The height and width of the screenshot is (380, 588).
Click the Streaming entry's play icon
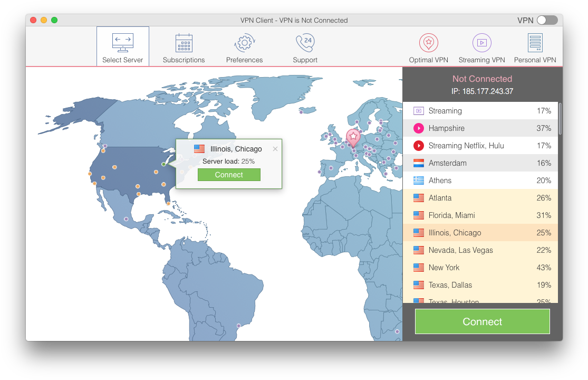[x=419, y=110]
